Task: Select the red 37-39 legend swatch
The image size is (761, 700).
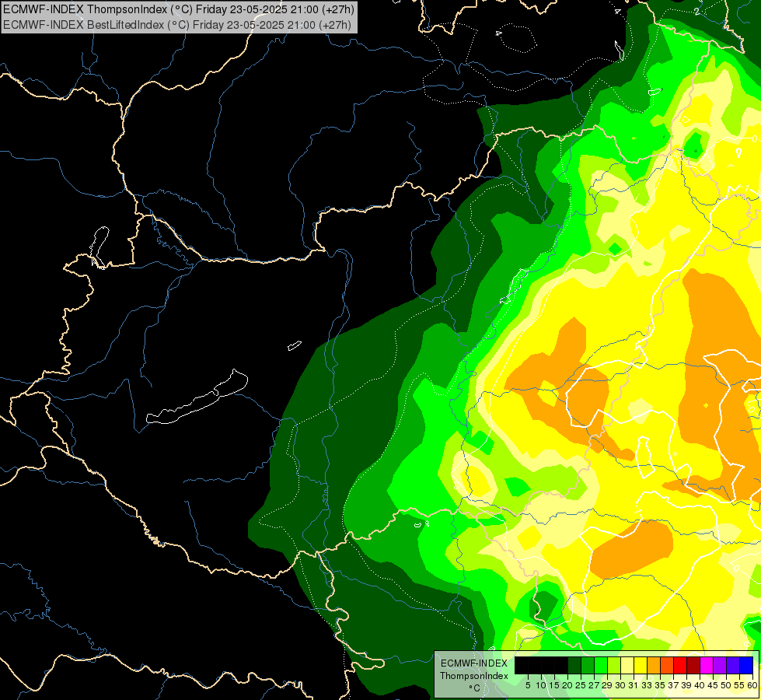Action: pos(680,665)
